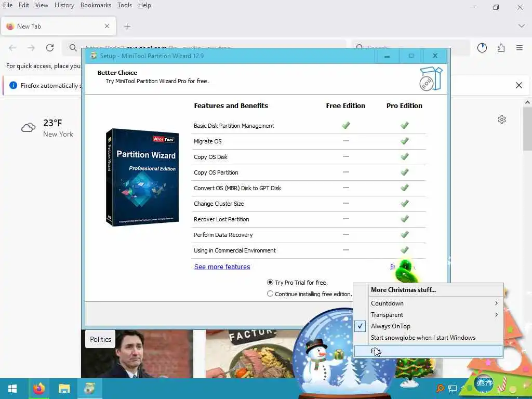The height and width of the screenshot is (399, 532).
Task: Open the Firefox History menu
Action: click(x=64, y=5)
